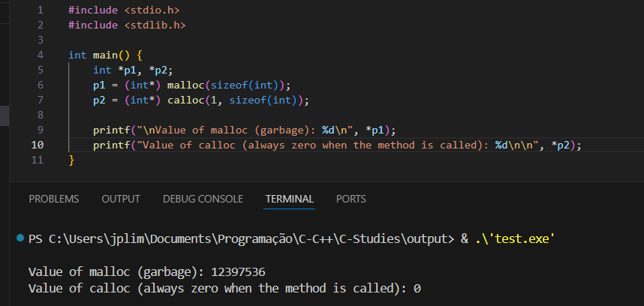Screen dimensions: 644x306
Task: Click terminal output value 12397536
Action: coord(238,272)
